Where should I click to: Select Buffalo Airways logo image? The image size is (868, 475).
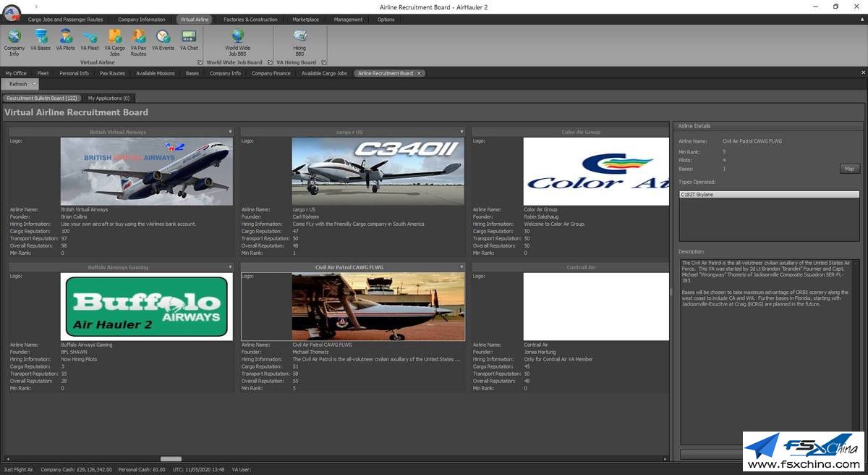[x=147, y=306]
